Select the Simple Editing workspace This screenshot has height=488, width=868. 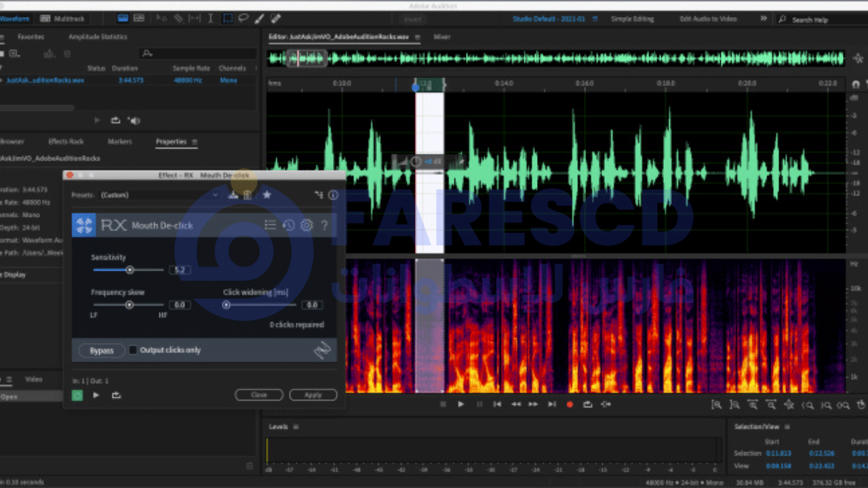[633, 18]
